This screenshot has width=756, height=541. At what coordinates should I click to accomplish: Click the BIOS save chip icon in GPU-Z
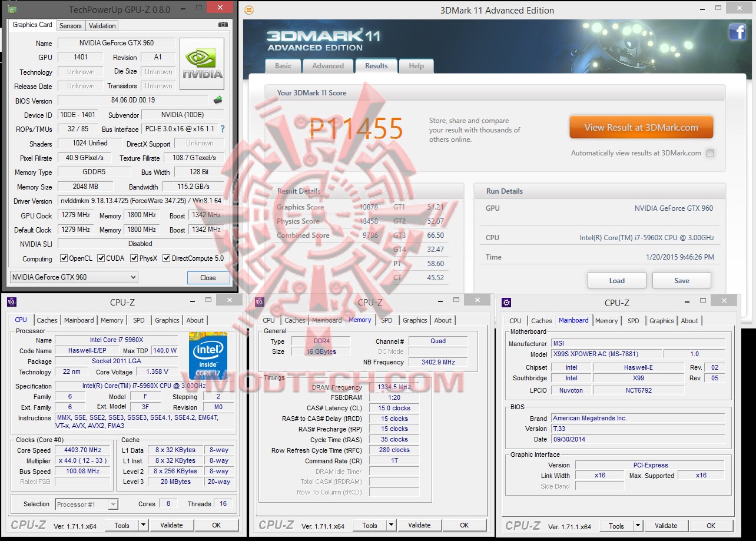[218, 100]
